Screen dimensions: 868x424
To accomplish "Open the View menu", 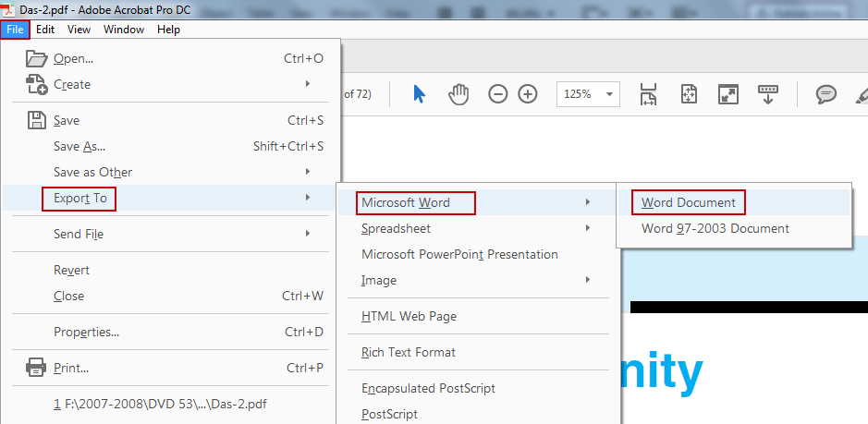I will point(79,30).
